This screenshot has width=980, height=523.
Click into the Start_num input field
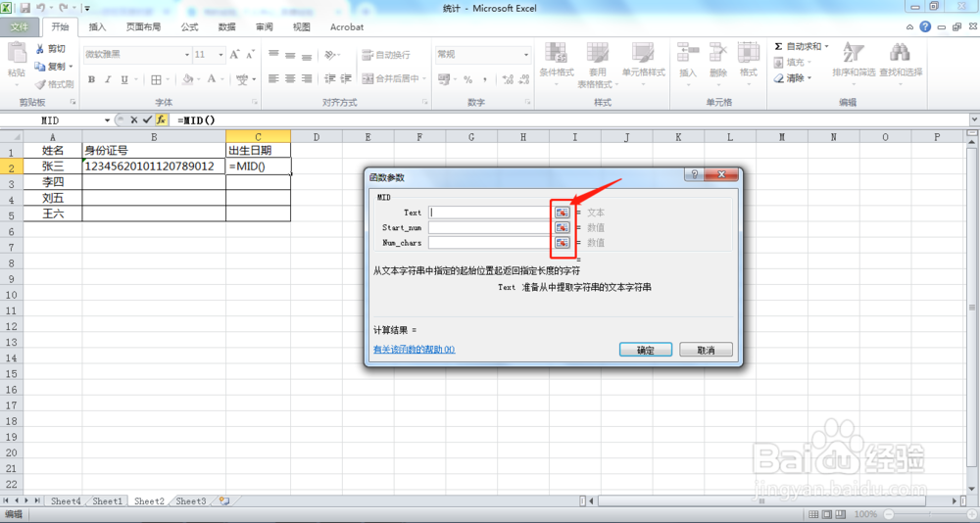pyautogui.click(x=491, y=227)
